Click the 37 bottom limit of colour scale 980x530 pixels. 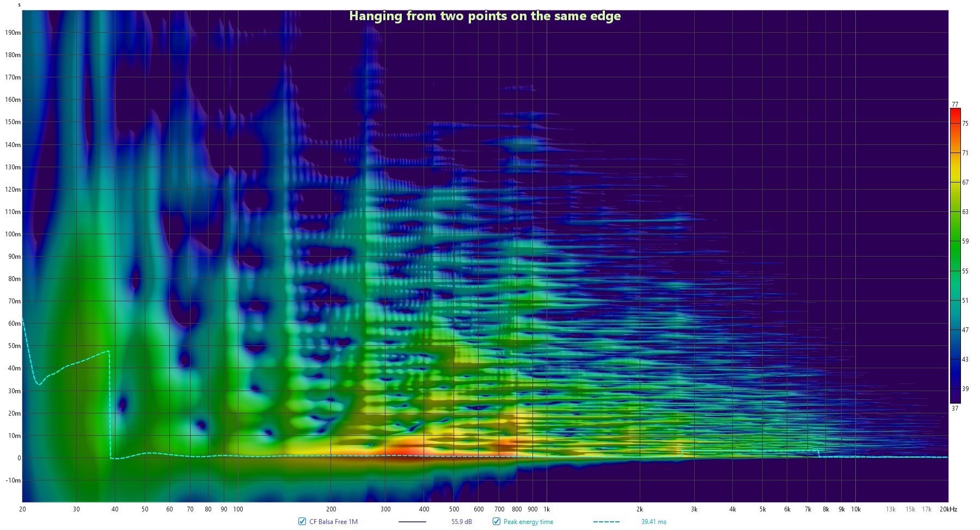click(955, 408)
